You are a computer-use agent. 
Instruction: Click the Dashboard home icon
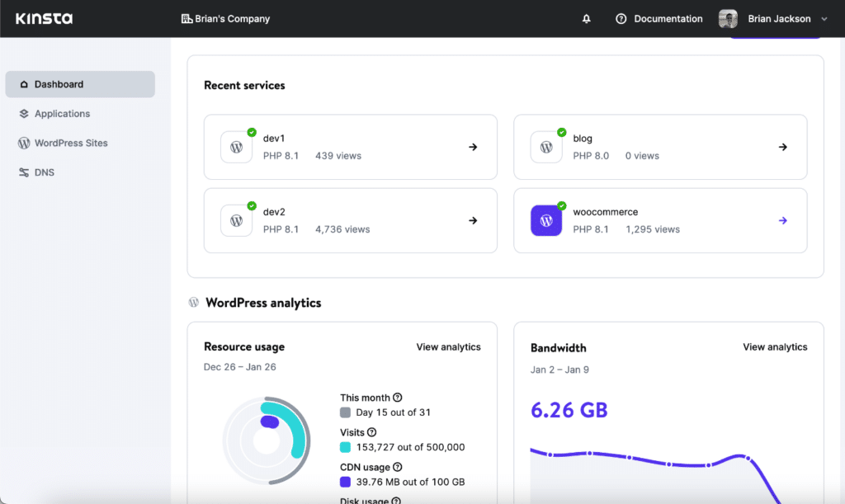tap(24, 84)
